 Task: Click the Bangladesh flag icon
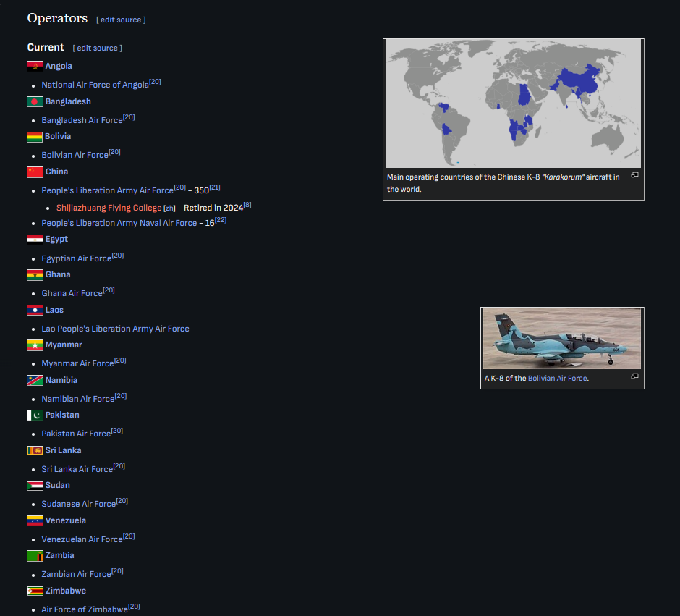(x=35, y=102)
